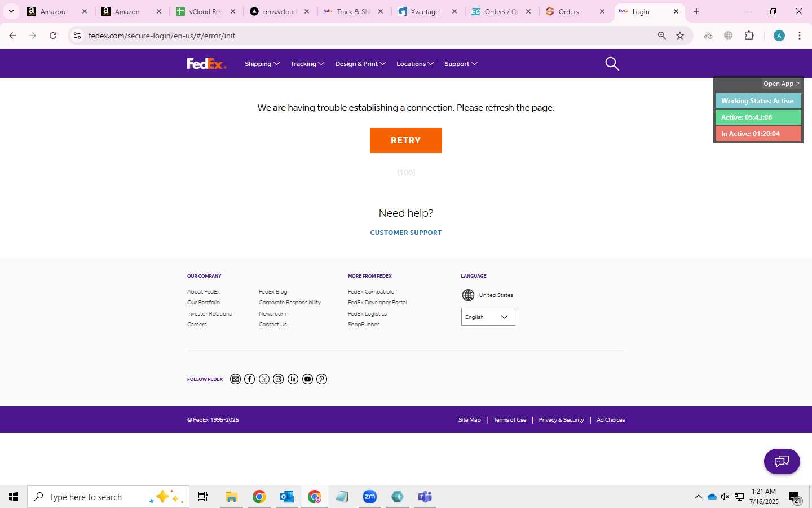The width and height of the screenshot is (812, 508).
Task: Click the globe icon beside United States
Action: coord(468,295)
